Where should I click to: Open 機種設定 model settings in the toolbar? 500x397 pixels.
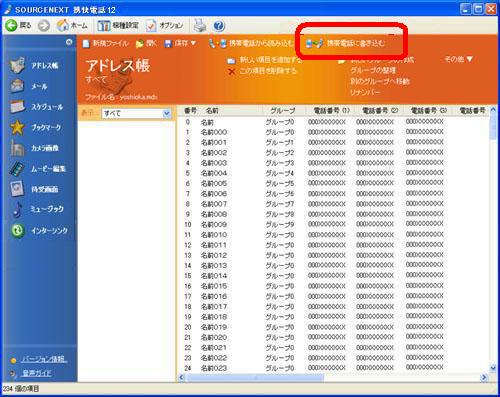[x=118, y=25]
